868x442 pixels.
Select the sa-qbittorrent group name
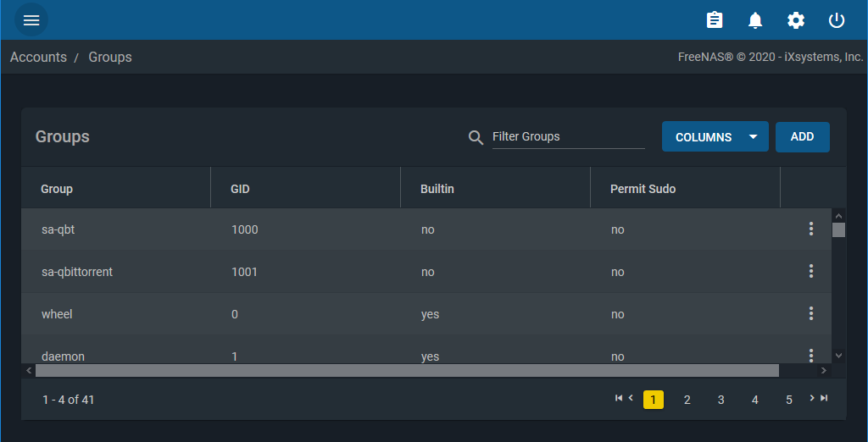pyautogui.click(x=77, y=272)
